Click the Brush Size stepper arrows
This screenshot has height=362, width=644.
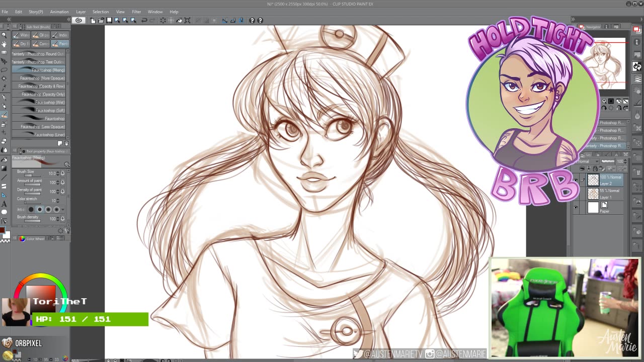[x=58, y=173]
